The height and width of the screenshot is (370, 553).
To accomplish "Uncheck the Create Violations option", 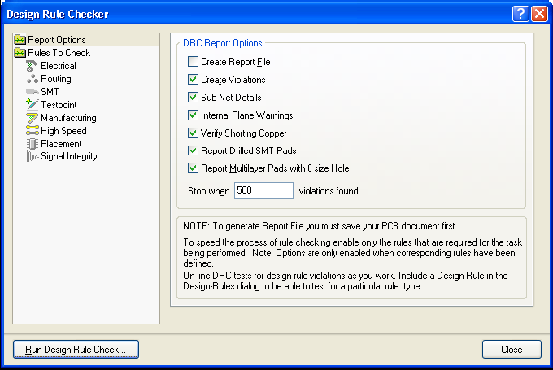I will click(193, 79).
